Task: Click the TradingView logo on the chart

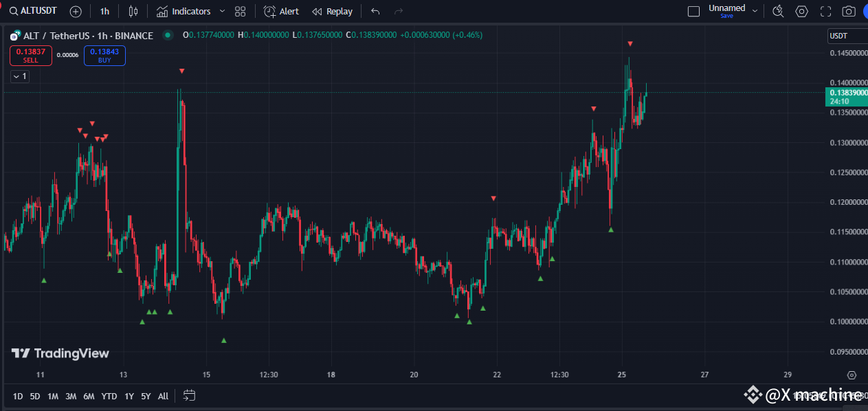Action: click(60, 353)
